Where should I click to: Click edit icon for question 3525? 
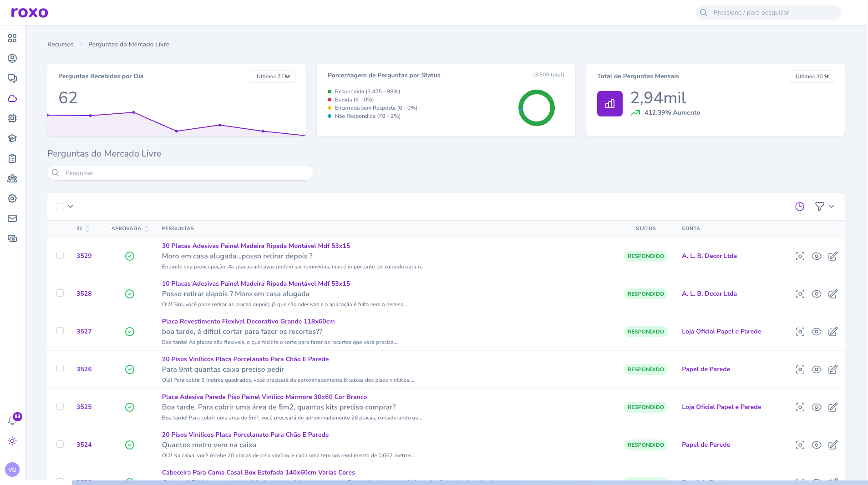pos(833,407)
